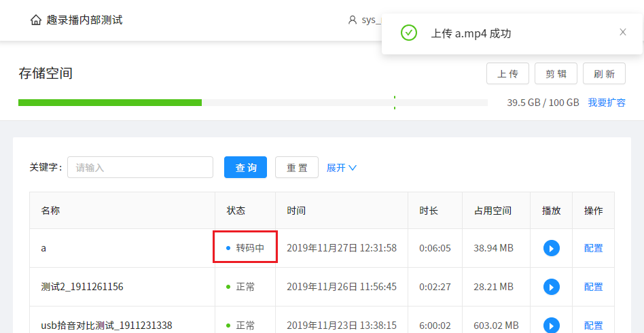This screenshot has width=644, height=333.
Task: Play the usb拾音对比测试_1911231338 video
Action: coord(552,326)
